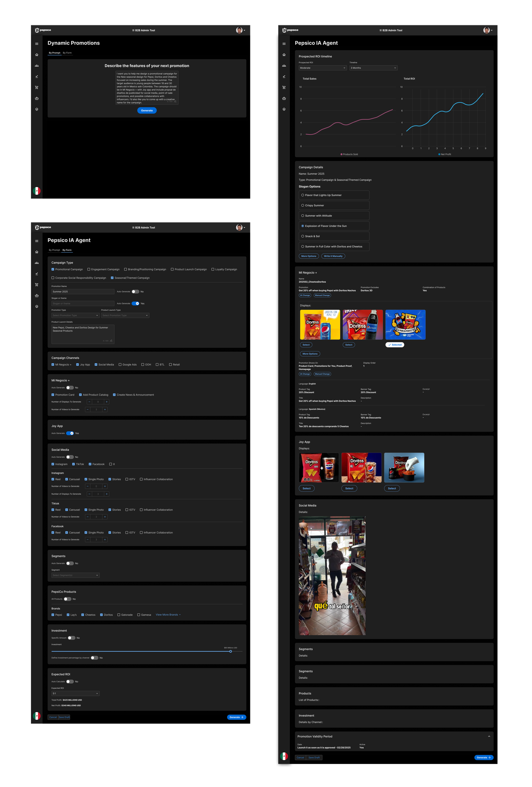This screenshot has width=532, height=787.
Task: Check the Engagement Campaign checkbox
Action: pyautogui.click(x=89, y=270)
